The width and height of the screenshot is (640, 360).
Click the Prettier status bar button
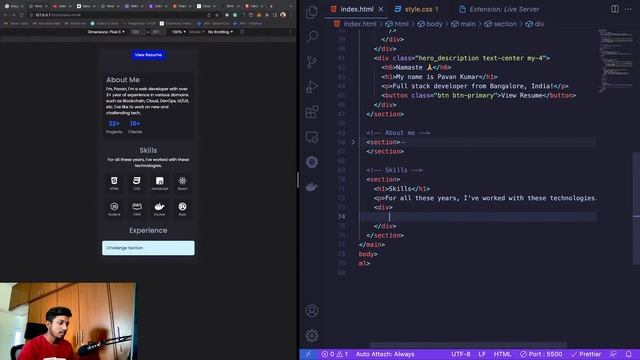tap(586, 354)
